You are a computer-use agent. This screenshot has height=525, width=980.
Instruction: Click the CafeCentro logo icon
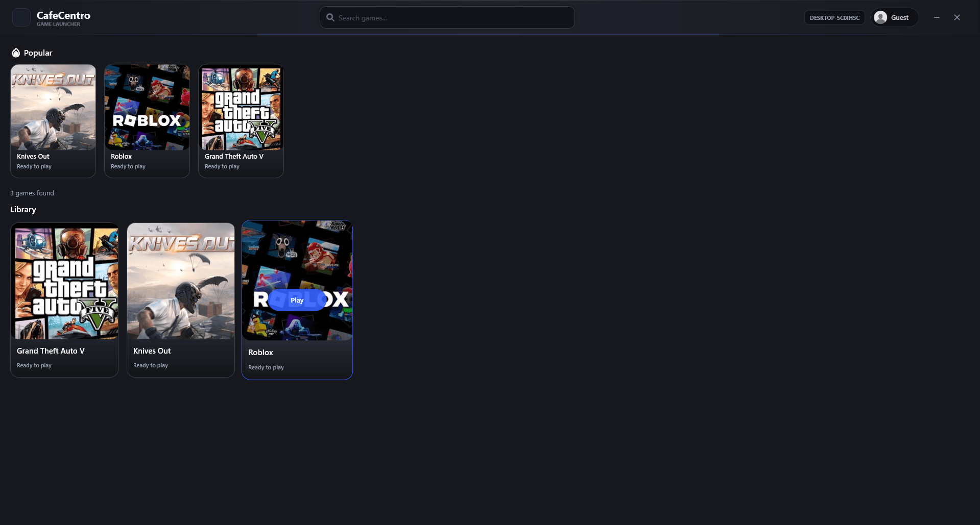pos(21,17)
